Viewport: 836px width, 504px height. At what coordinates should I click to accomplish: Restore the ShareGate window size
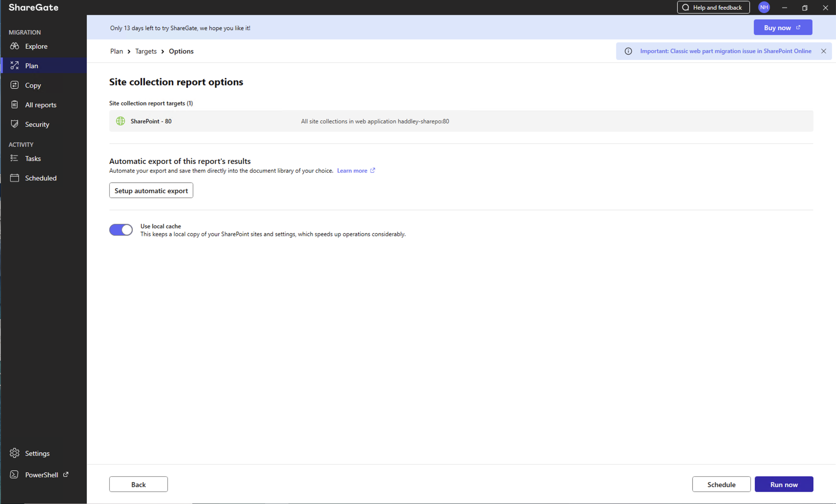click(805, 7)
